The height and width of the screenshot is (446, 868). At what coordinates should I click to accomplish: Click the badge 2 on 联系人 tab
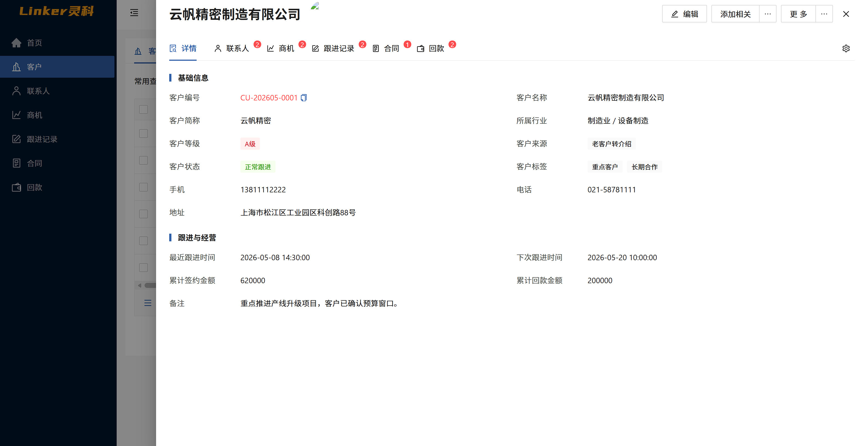(x=257, y=44)
